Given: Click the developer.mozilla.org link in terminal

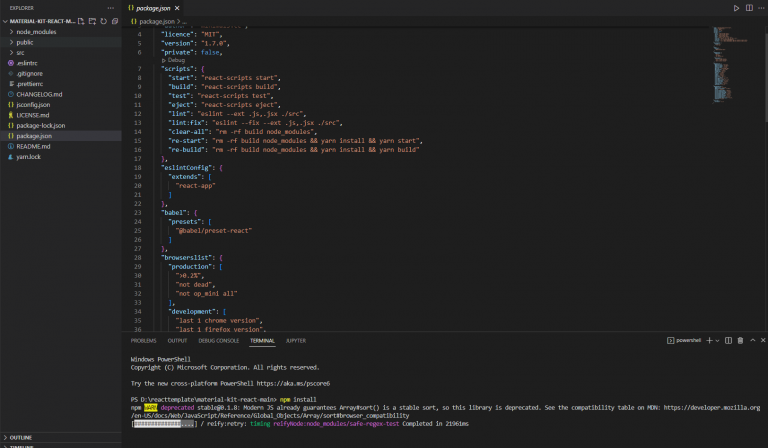Looking at the screenshot, I should pos(712,407).
